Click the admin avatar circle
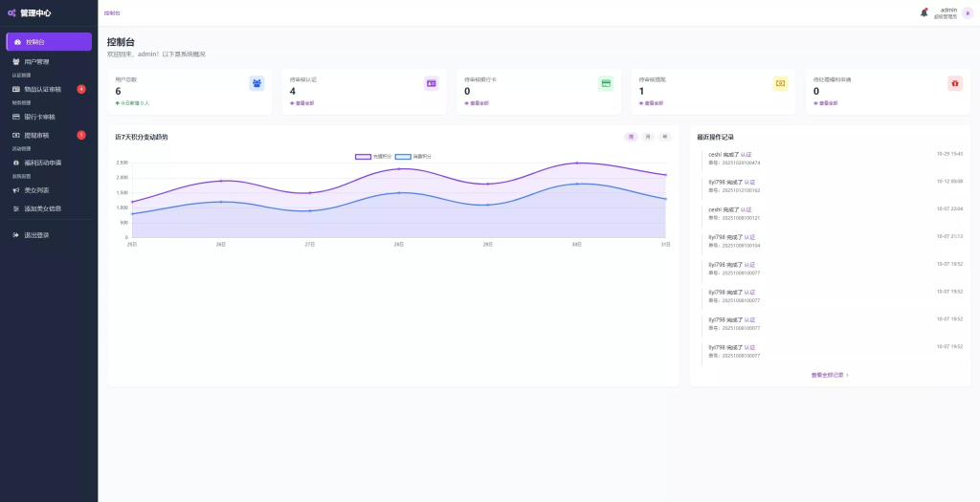 tap(967, 12)
